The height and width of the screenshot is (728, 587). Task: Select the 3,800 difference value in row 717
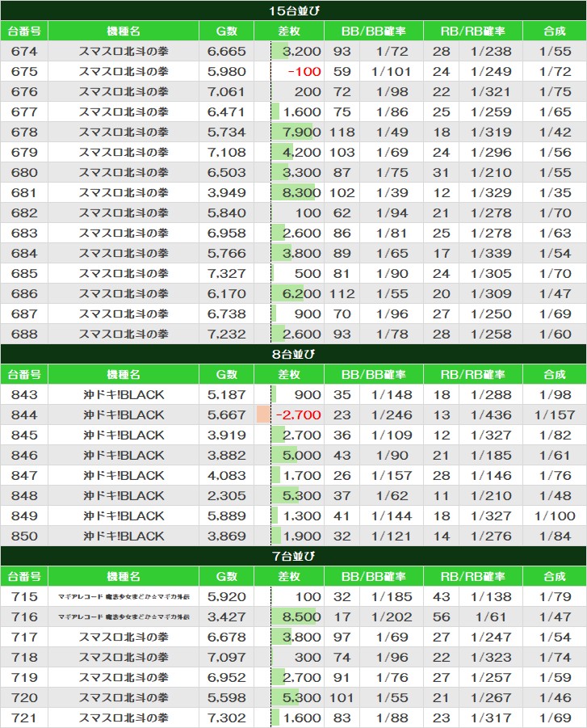tap(302, 637)
